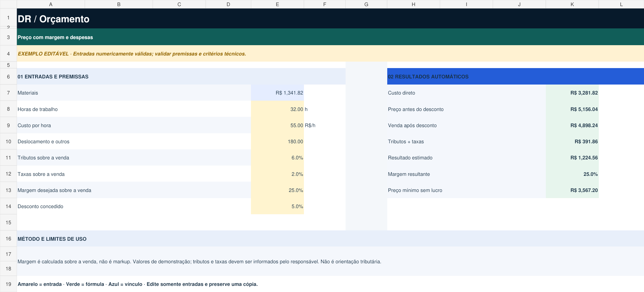Viewport: 644px width, 292px height.
Task: Click the Materiais label cell
Action: (x=134, y=93)
